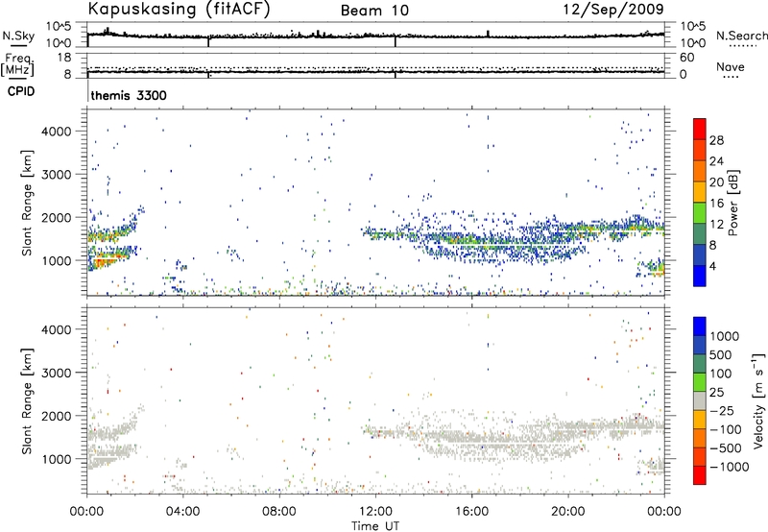
Task: Click the 'themis 3300' CPID text
Action: pos(129,95)
